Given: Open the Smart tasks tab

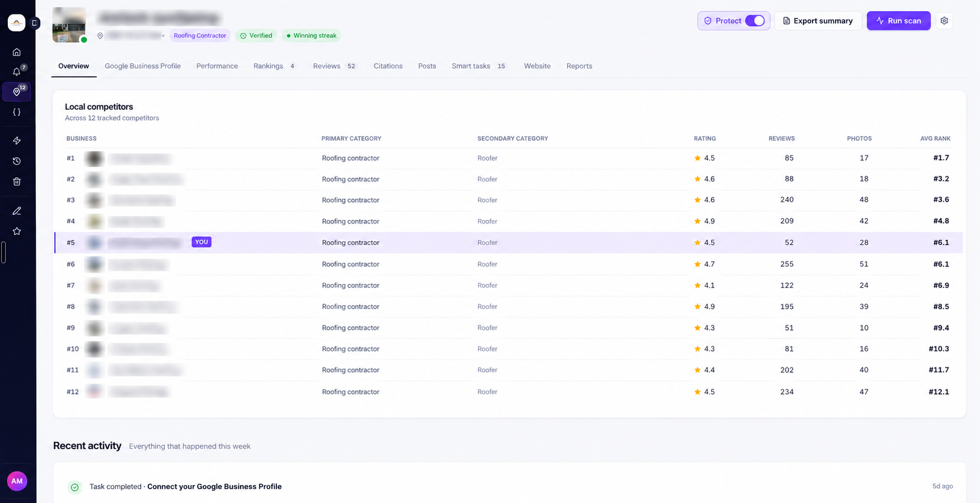Looking at the screenshot, I should point(479,66).
